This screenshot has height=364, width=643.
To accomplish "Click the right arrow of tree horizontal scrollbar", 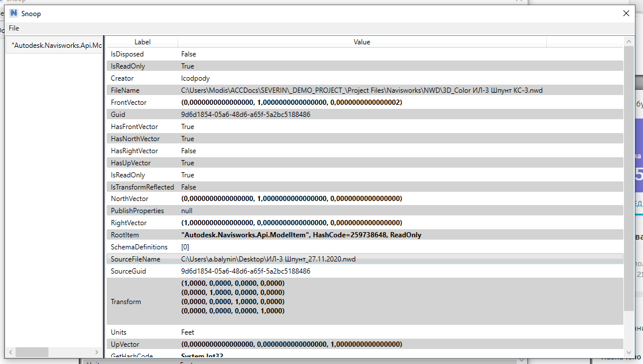I will (96, 352).
